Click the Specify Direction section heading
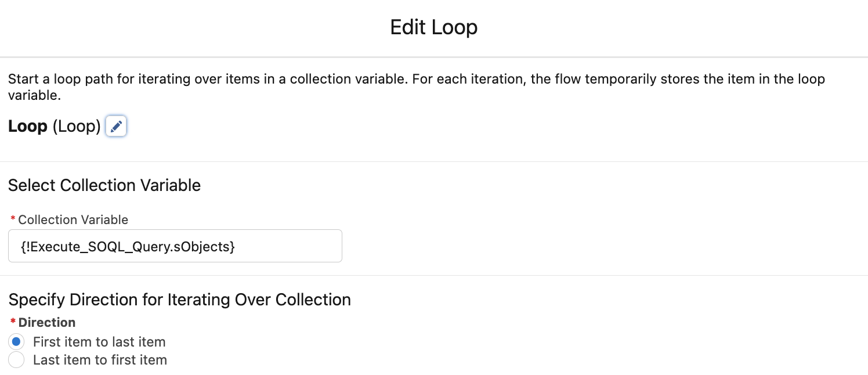This screenshot has height=375, width=868. 179,299
